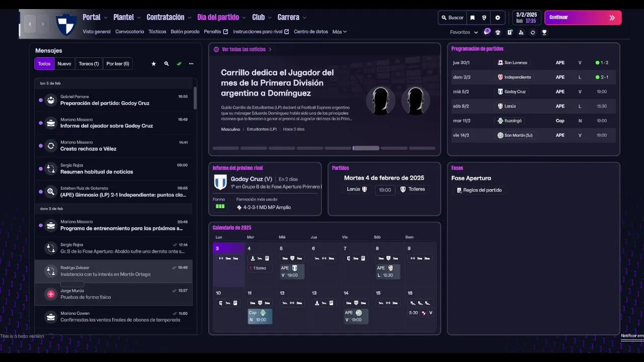Viewport: 644px width, 362px height.
Task: Click the Carrillo news player portraits
Action: [398, 101]
